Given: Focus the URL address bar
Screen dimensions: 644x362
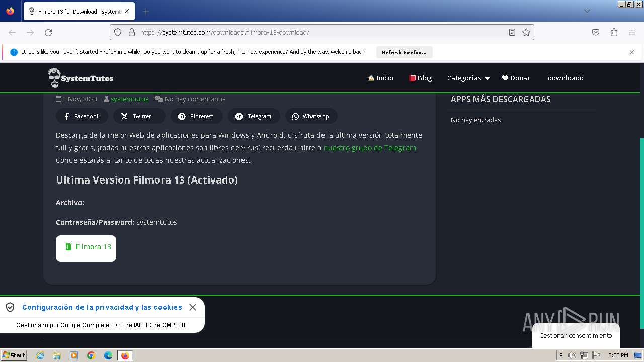Looking at the screenshot, I should 322,32.
